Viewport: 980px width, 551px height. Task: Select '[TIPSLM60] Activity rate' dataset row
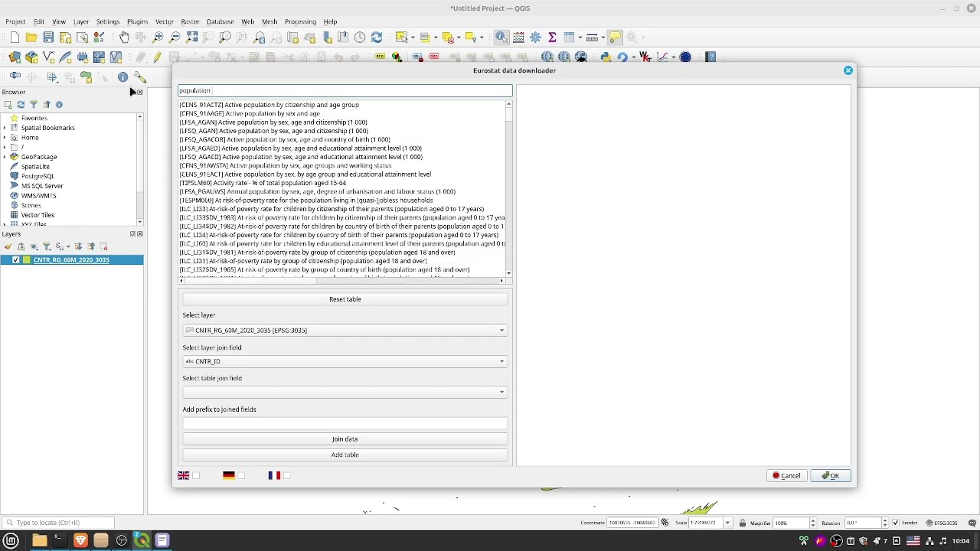263,183
